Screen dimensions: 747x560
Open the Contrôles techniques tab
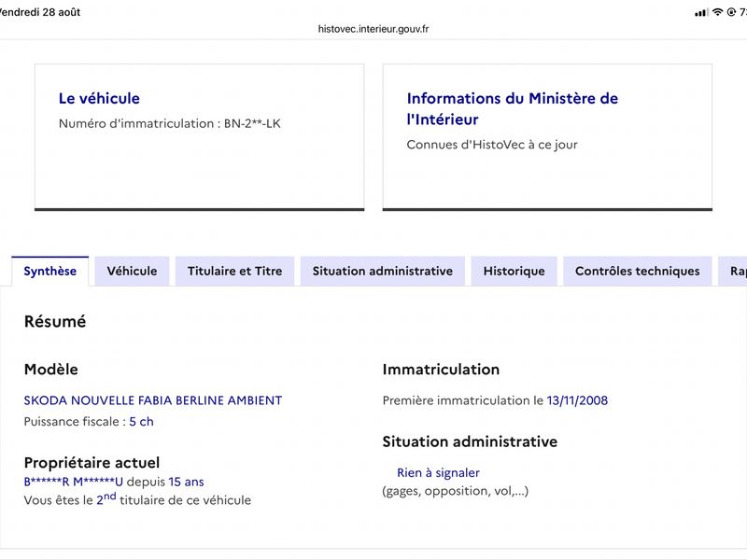click(x=638, y=271)
